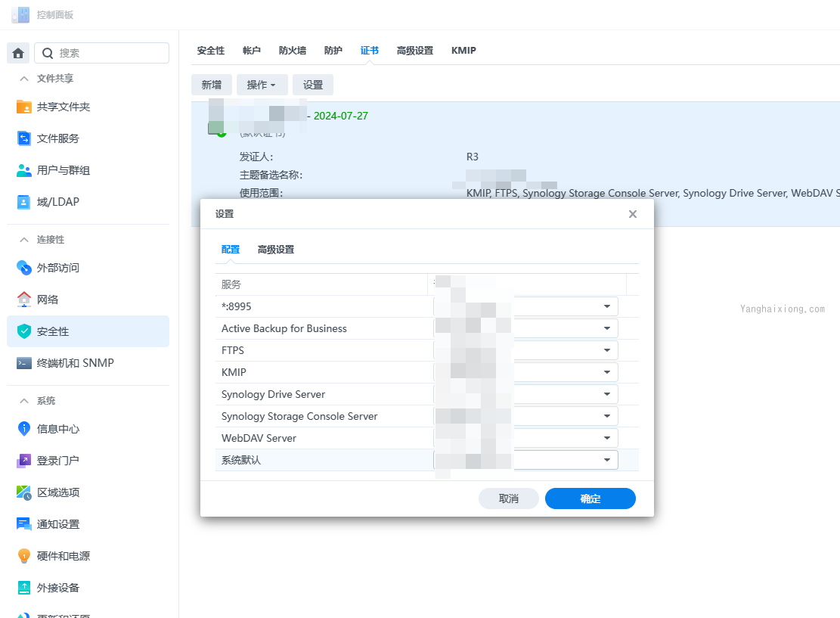Open External Access (外部访问) icon
The width and height of the screenshot is (840, 618).
pos(24,268)
